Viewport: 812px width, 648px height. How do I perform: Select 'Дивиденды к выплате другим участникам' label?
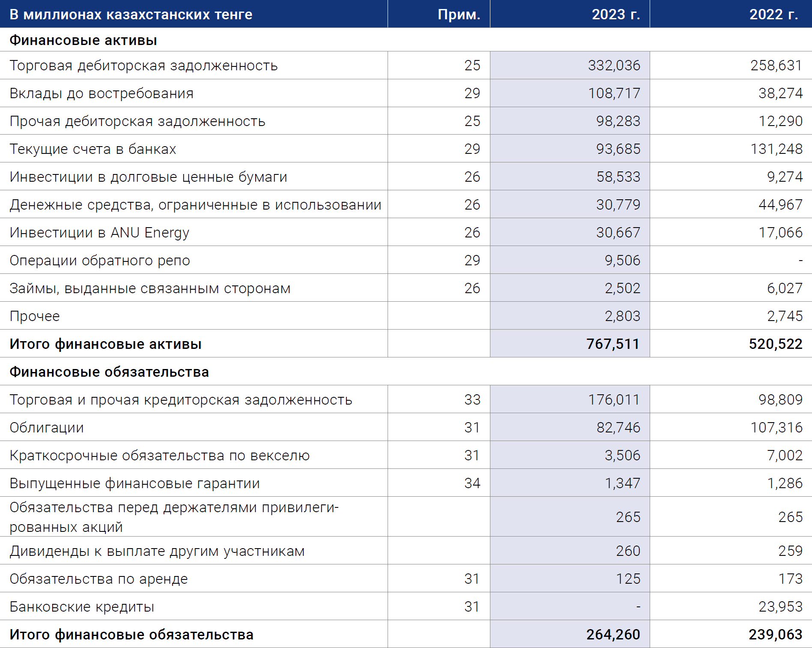(157, 551)
